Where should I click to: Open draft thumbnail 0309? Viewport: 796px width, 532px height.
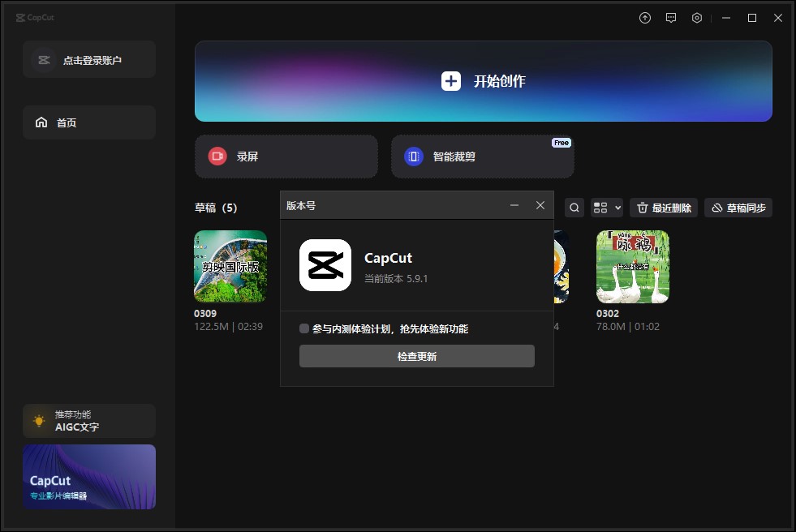(230, 266)
